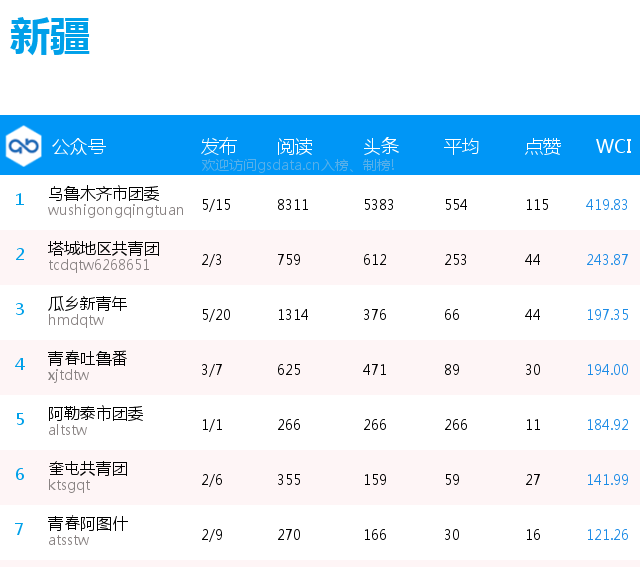Click likes value 27
Viewport: 640px width, 567px height.
point(533,480)
